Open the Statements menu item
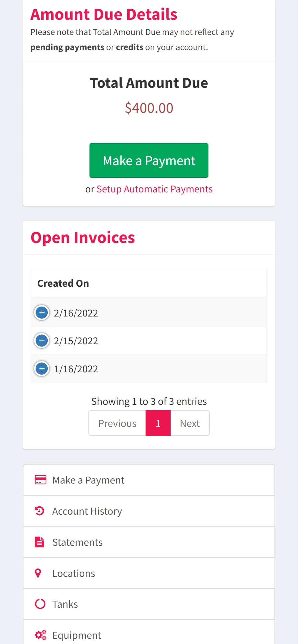The height and width of the screenshot is (644, 298). [77, 542]
